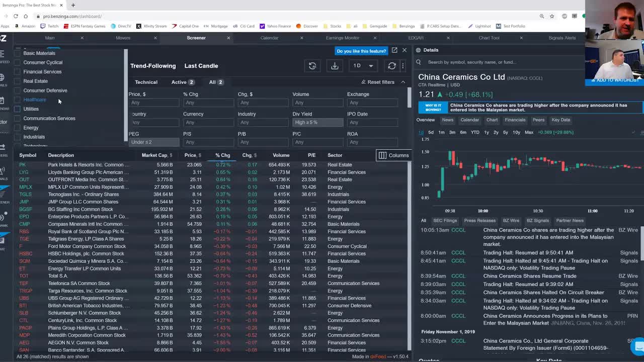
Task: Click the screener refresh arrows icon
Action: pos(392,66)
